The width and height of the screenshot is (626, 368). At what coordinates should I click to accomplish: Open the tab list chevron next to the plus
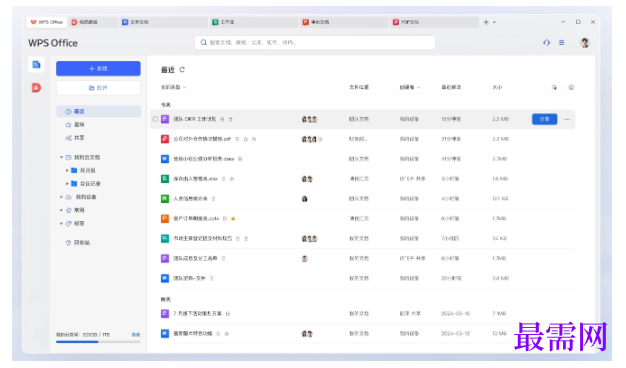[495, 22]
